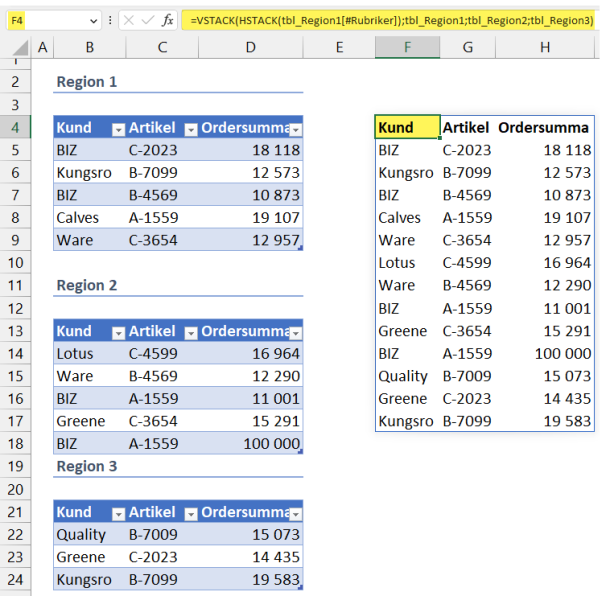Open Kund filter dropdown in Region 2 table
This screenshot has width=610, height=596.
click(118, 332)
